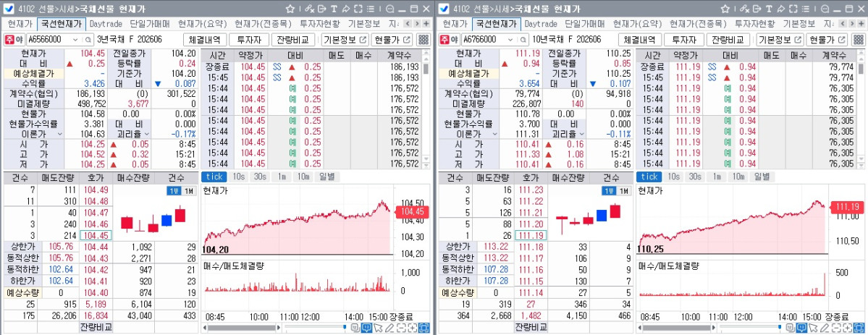Click the unlink icon in left window title bar
Screen dimensions: 868x335
coord(309,9)
